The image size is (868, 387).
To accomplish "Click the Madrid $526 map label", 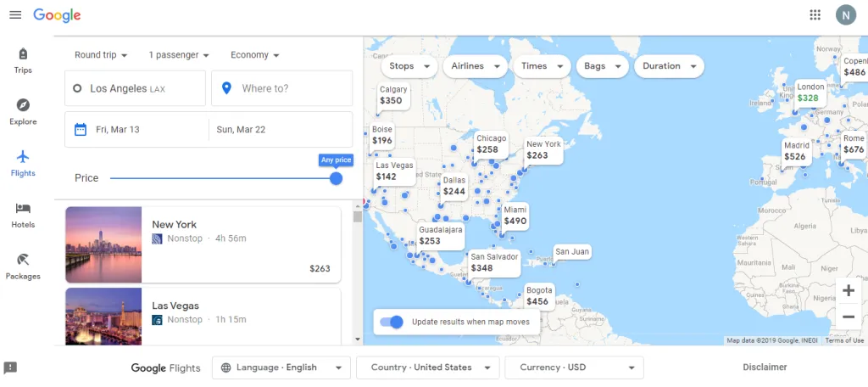I will coord(797,151).
